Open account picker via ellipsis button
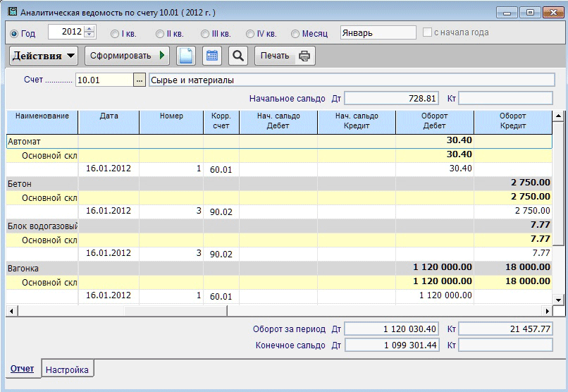The width and height of the screenshot is (568, 392). [x=139, y=80]
